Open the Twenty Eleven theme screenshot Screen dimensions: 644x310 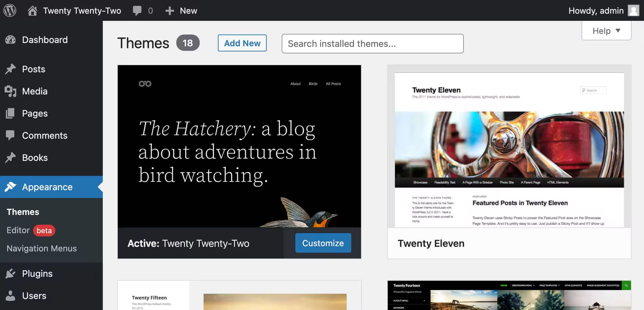pyautogui.click(x=509, y=146)
